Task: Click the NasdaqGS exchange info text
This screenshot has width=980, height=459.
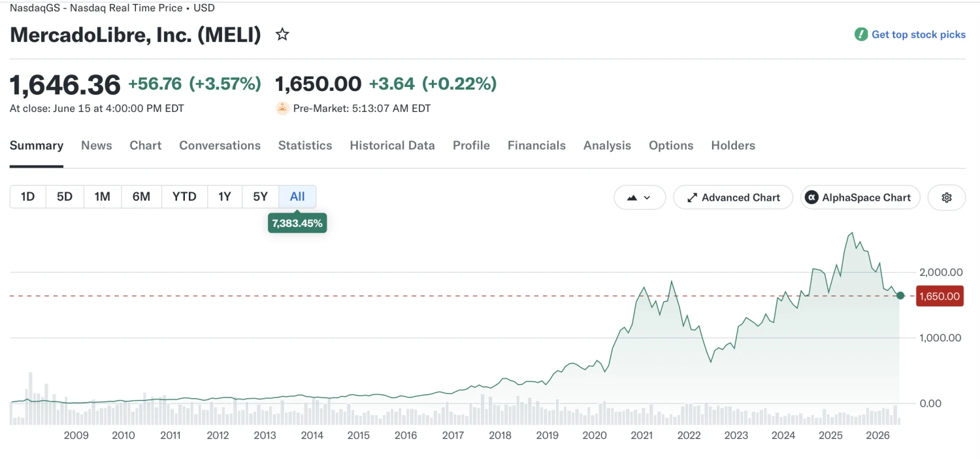Action: pyautogui.click(x=112, y=8)
